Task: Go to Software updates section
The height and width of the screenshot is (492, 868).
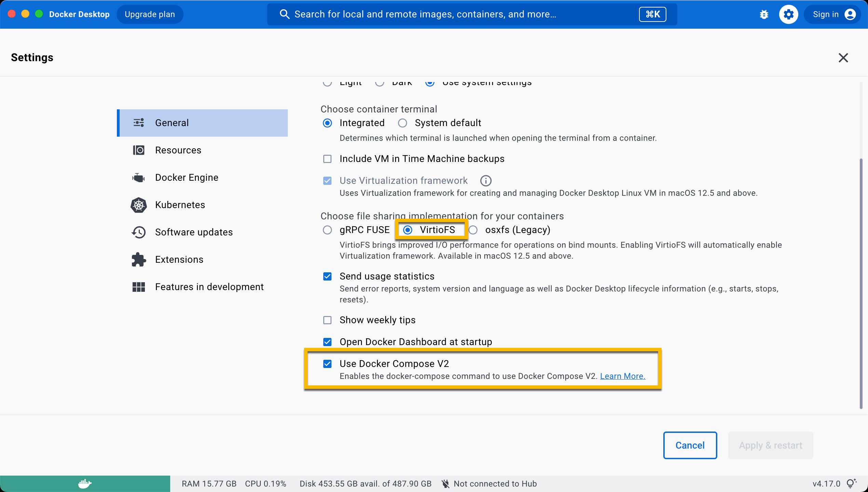Action: 202,232
